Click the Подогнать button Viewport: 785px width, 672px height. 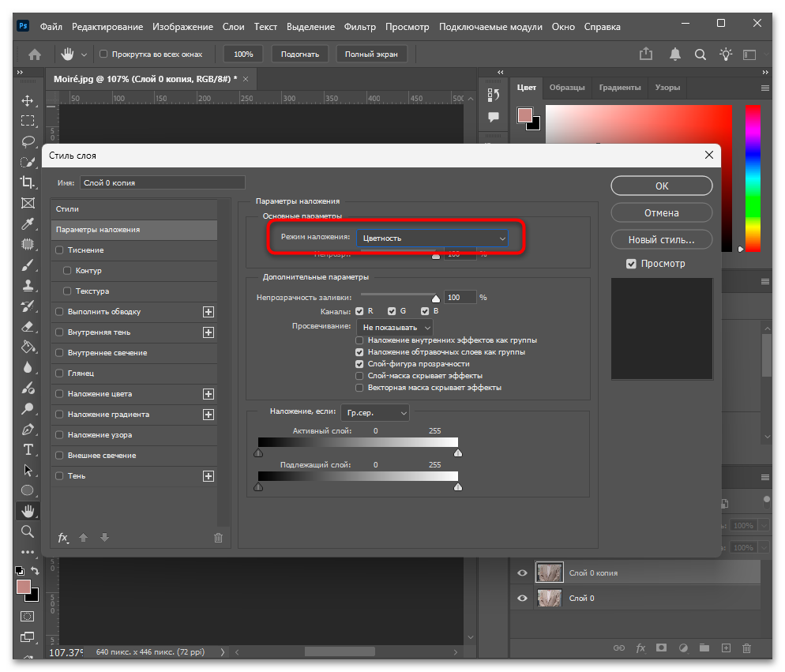point(300,54)
